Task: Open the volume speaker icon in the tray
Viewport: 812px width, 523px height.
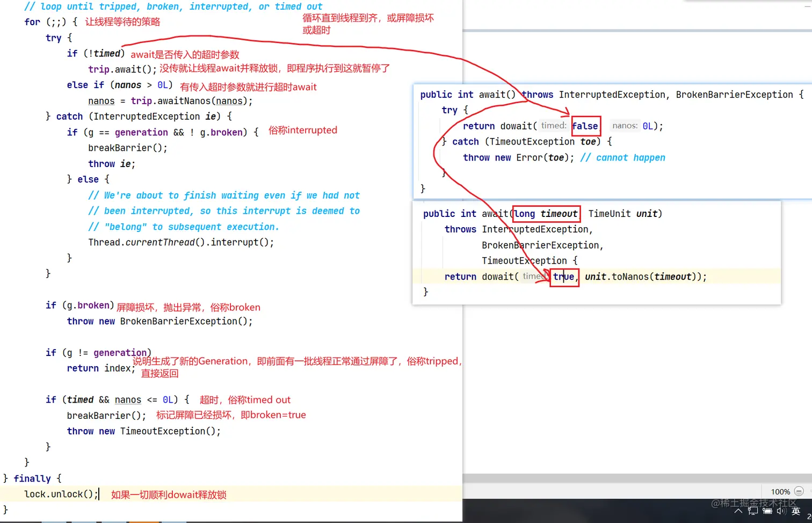Action: [x=781, y=511]
